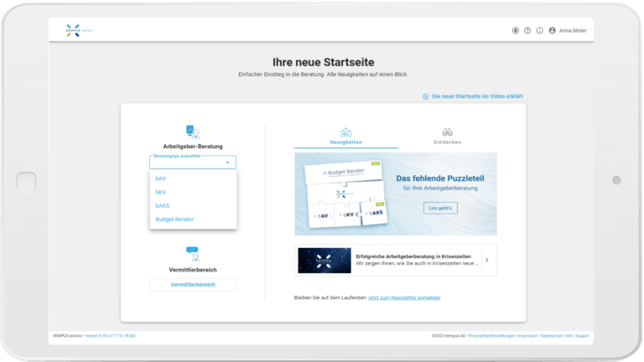This screenshot has height=362, width=644.
Task: Click the Entdecken binoculars icon
Action: pos(447,132)
